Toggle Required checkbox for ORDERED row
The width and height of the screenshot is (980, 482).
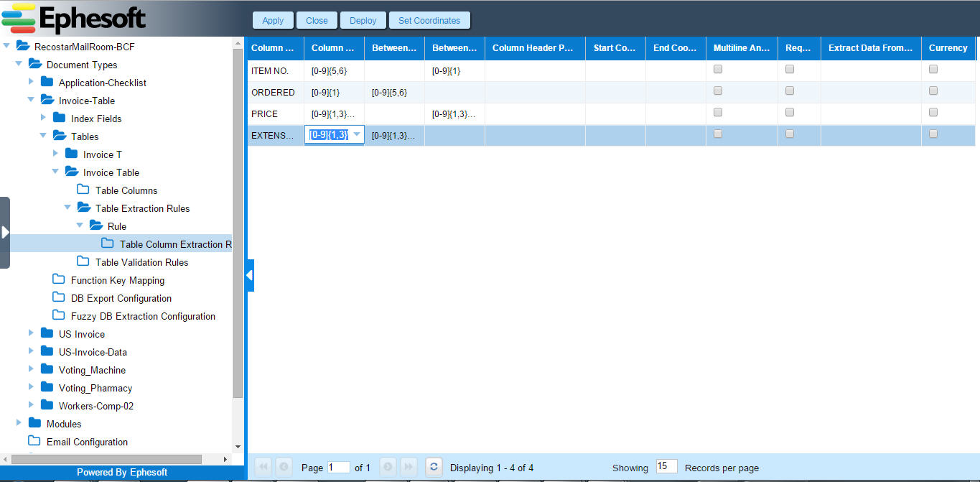pyautogui.click(x=790, y=91)
